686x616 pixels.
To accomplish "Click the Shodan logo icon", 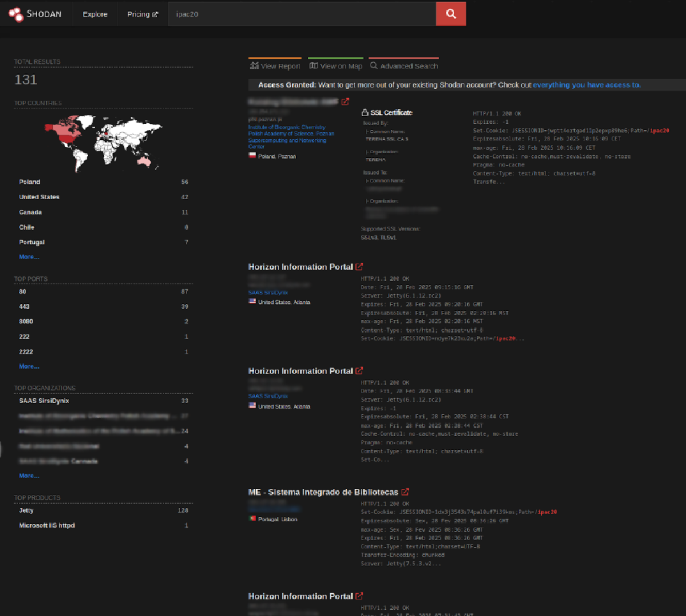I will pyautogui.click(x=16, y=14).
